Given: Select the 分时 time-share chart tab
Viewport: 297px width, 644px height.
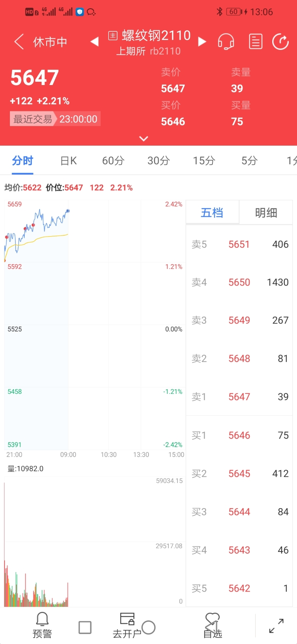Looking at the screenshot, I should (22, 161).
